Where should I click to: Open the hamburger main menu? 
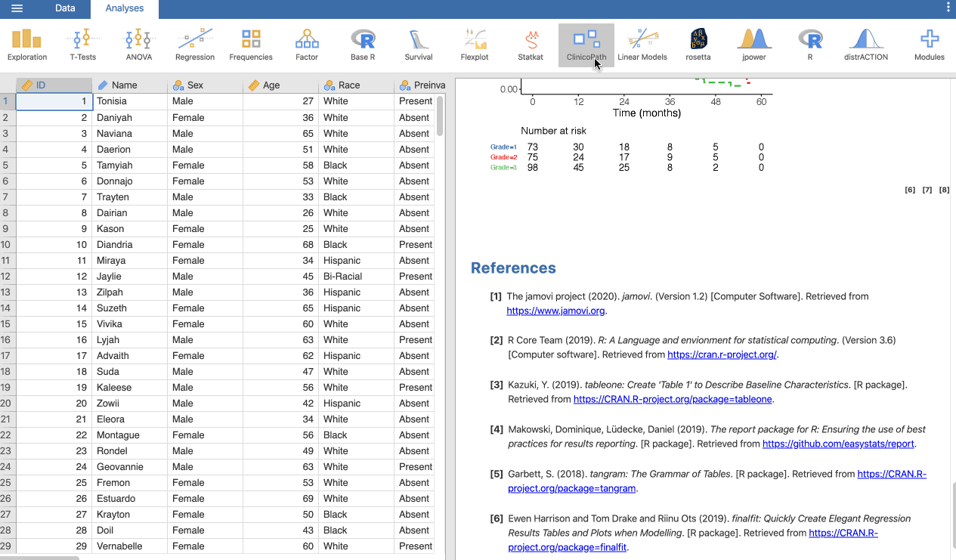coord(17,8)
